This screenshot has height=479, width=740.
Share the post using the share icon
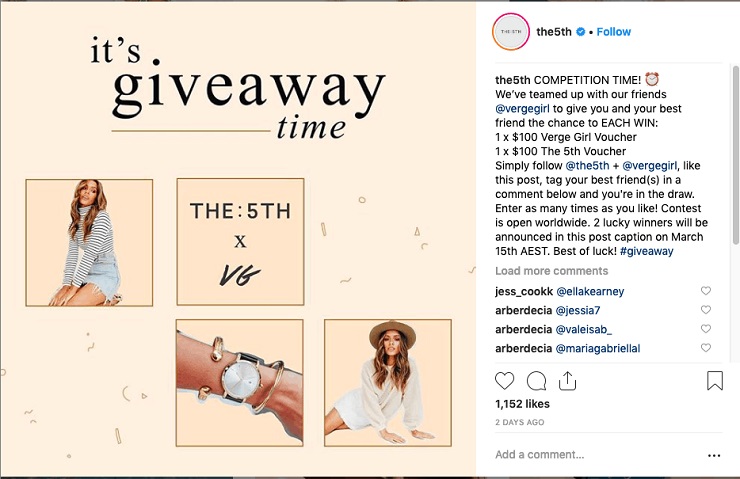click(x=567, y=381)
